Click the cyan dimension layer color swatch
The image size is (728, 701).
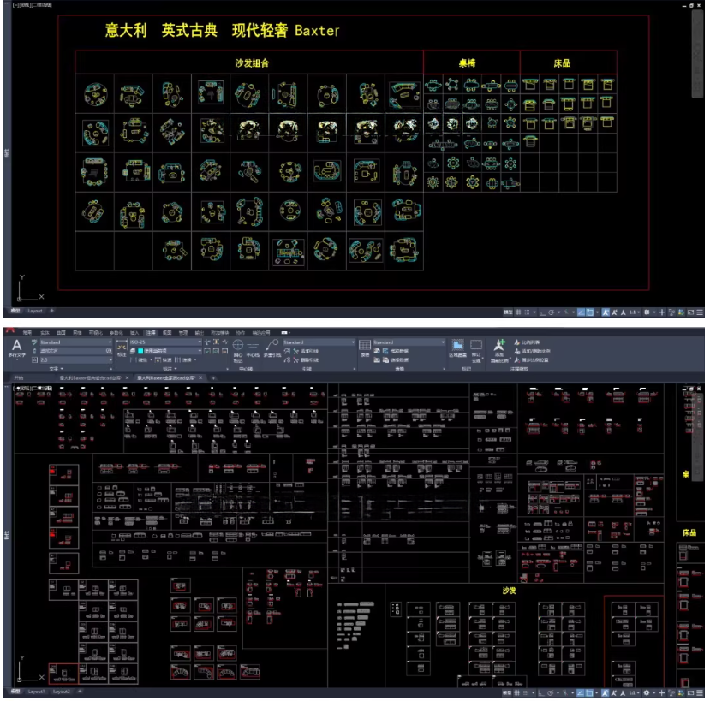tap(140, 351)
